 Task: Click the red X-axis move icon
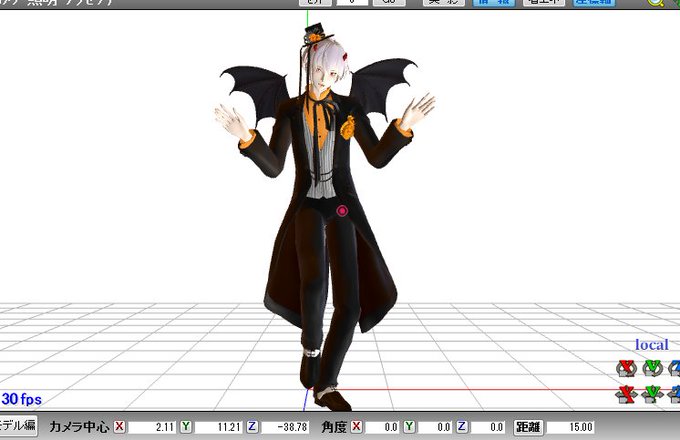[626, 394]
